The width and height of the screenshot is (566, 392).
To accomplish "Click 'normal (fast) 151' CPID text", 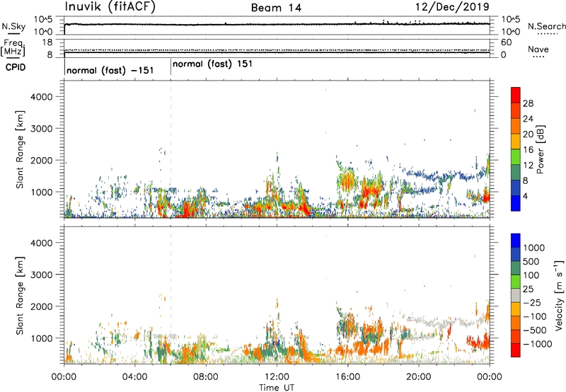I will 212,64.
